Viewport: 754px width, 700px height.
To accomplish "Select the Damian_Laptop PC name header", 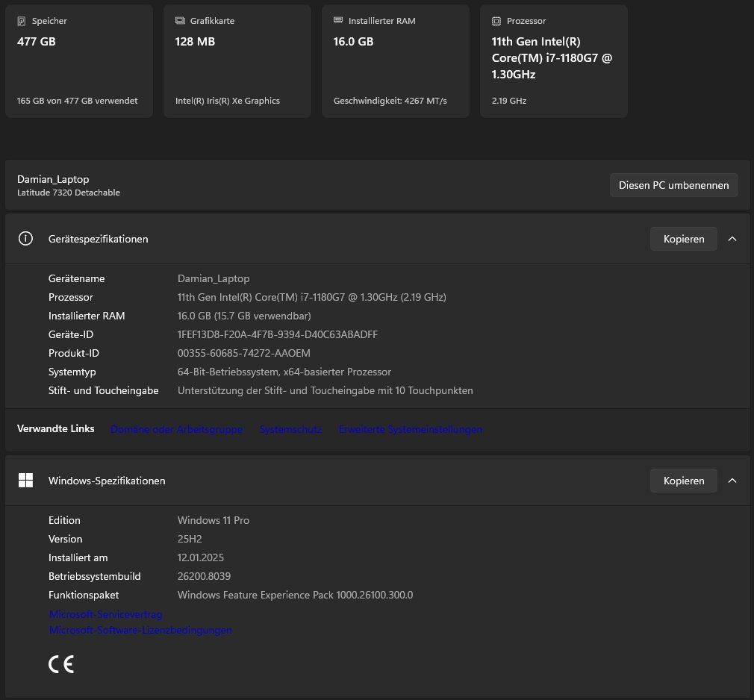I will tap(53, 179).
